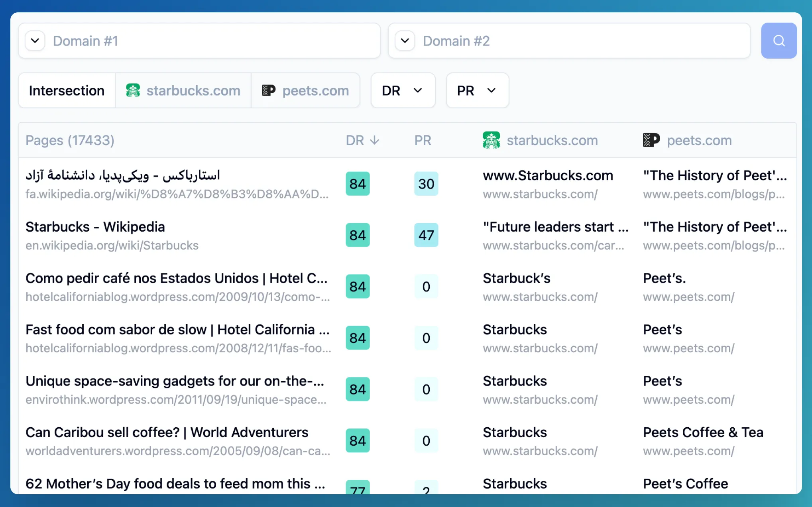Click the Peets icon in results column
Viewport: 812px width, 507px height.
(650, 140)
